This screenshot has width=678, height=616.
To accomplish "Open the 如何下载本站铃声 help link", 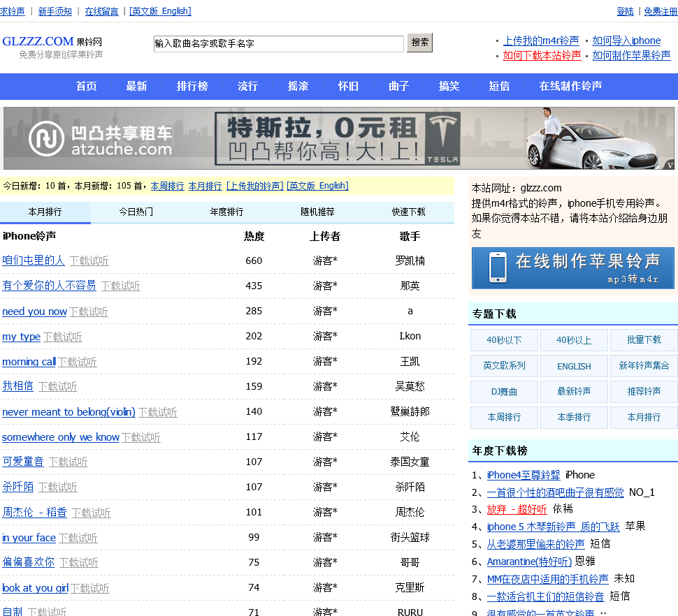I will 542,55.
